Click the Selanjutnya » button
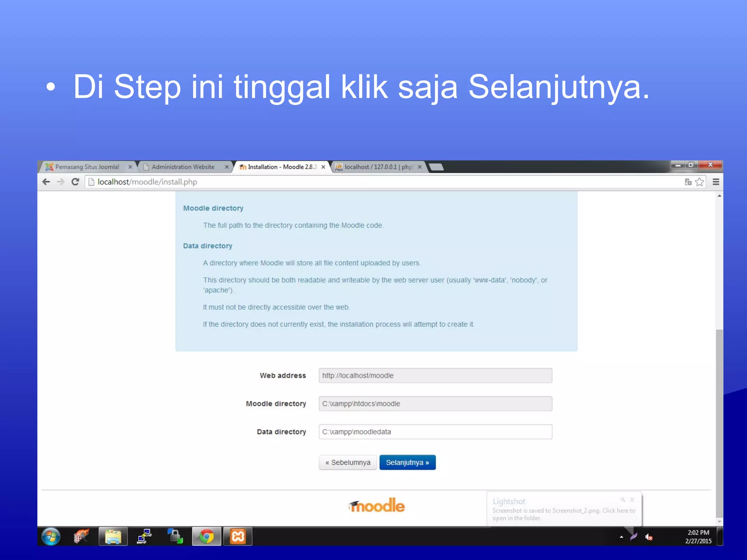The height and width of the screenshot is (560, 747). click(x=407, y=462)
